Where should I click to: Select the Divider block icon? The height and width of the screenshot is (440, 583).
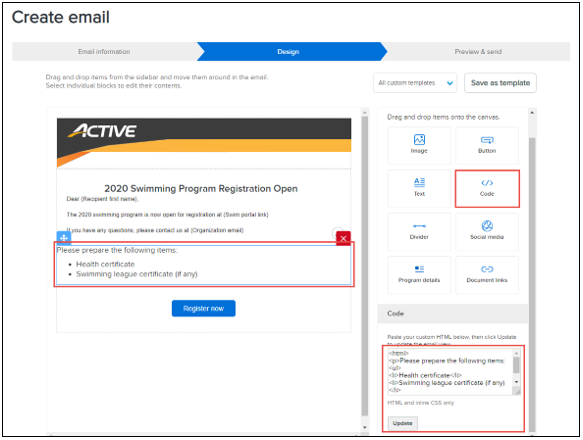point(419,226)
